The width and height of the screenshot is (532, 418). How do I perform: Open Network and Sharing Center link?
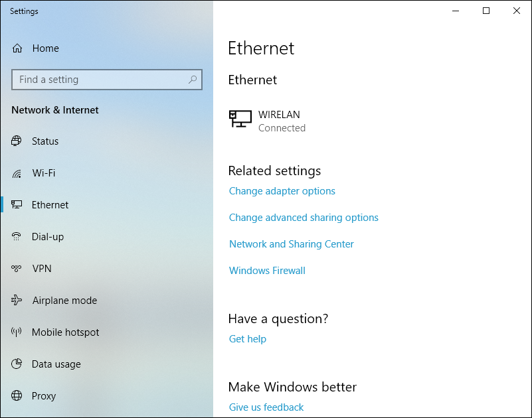click(x=292, y=244)
